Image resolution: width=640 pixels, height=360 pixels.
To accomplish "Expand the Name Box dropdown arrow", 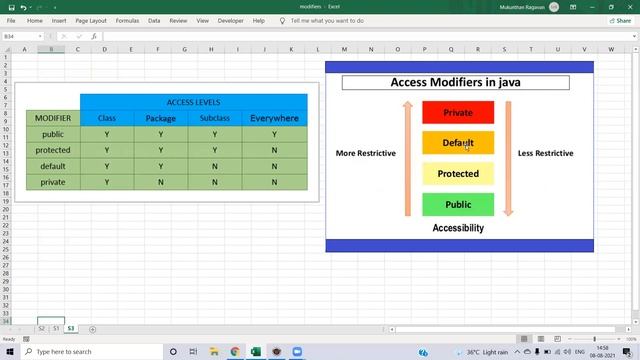I will pos(40,36).
